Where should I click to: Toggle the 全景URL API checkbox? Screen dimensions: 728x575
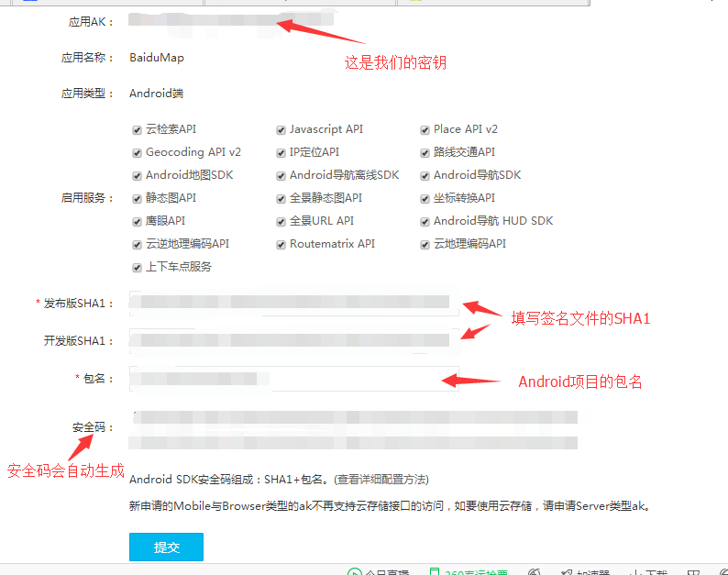tap(281, 222)
